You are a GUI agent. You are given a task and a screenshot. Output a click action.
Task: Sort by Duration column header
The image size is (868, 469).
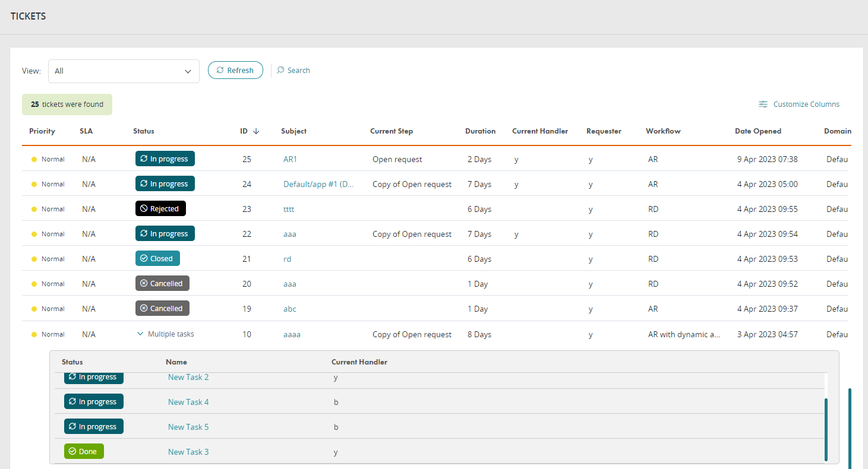point(480,131)
